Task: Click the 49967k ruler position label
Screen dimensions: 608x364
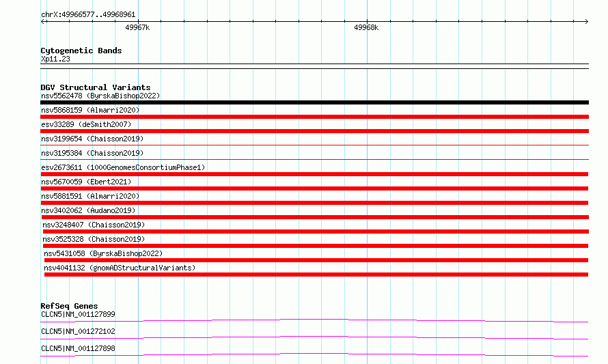Action: coord(137,27)
